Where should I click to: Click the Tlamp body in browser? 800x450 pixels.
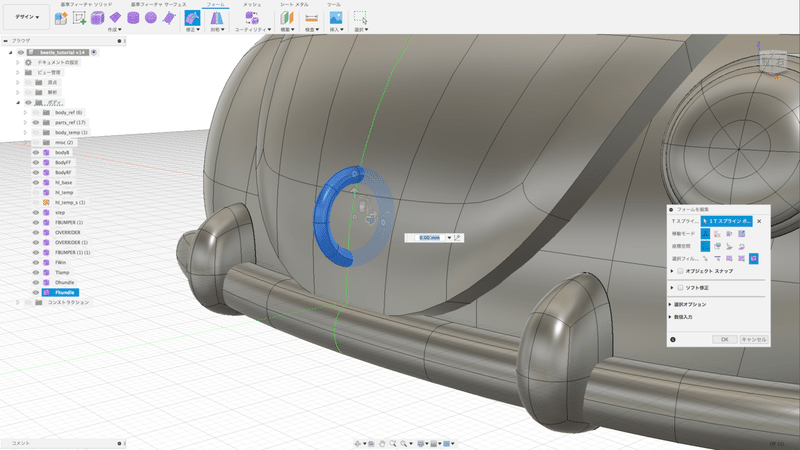(x=62, y=272)
